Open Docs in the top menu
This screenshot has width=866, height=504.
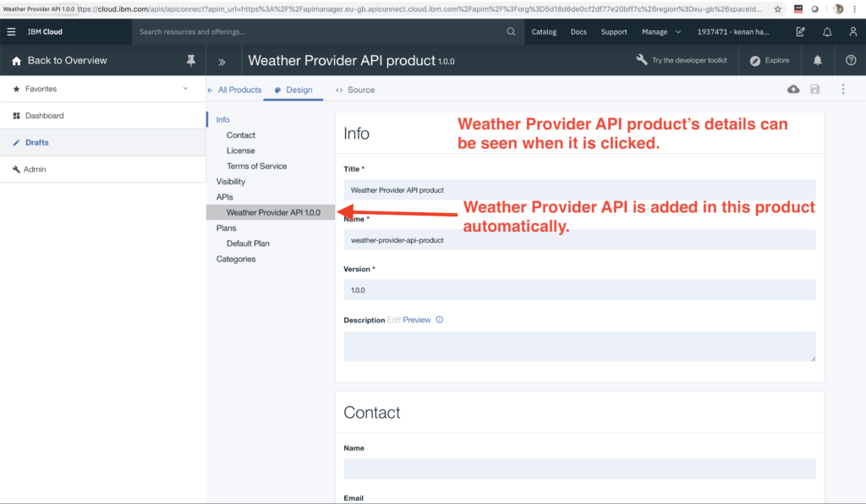(x=578, y=32)
